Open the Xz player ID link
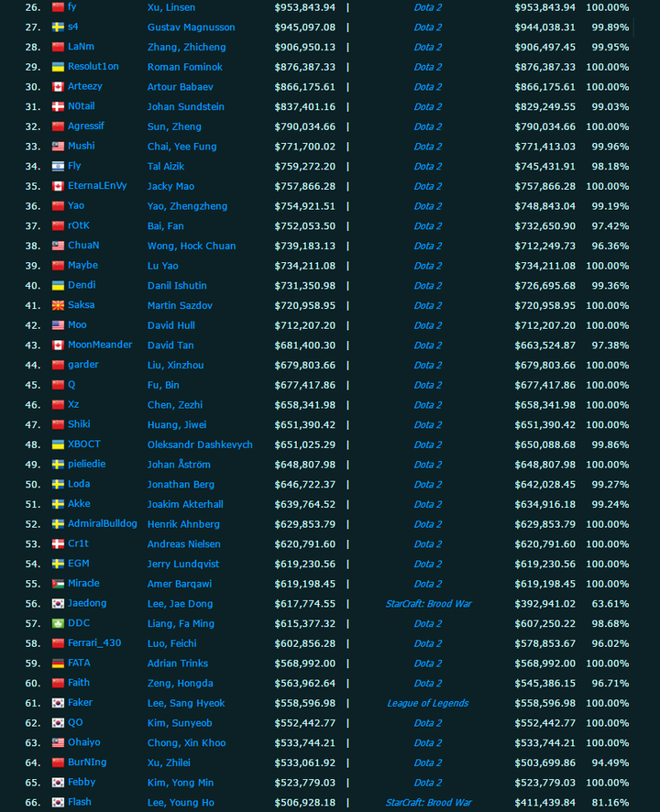The width and height of the screenshot is (660, 812). click(73, 404)
